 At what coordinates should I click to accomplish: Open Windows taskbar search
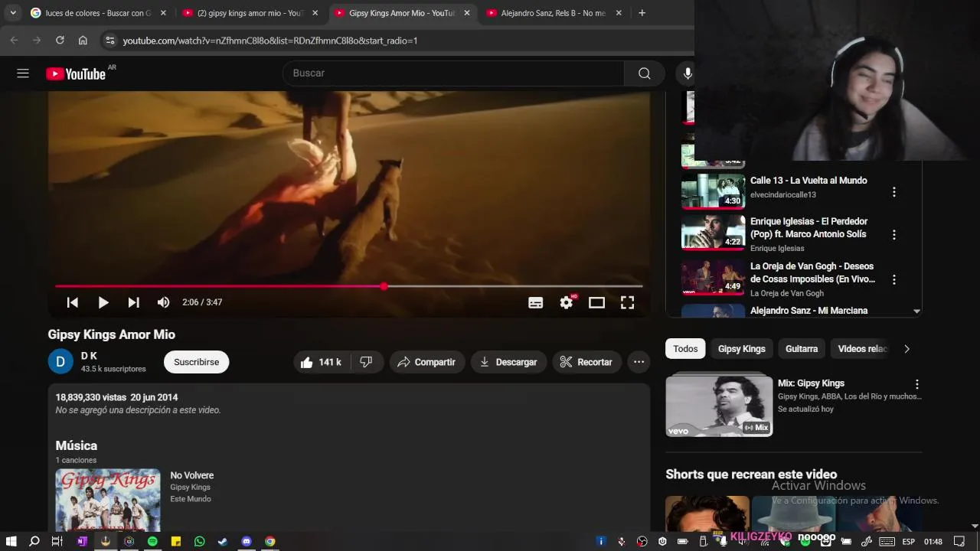34,541
